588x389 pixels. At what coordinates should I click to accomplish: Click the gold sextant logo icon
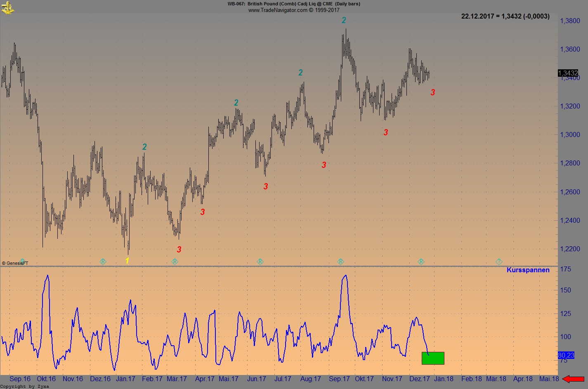tap(7, 7)
